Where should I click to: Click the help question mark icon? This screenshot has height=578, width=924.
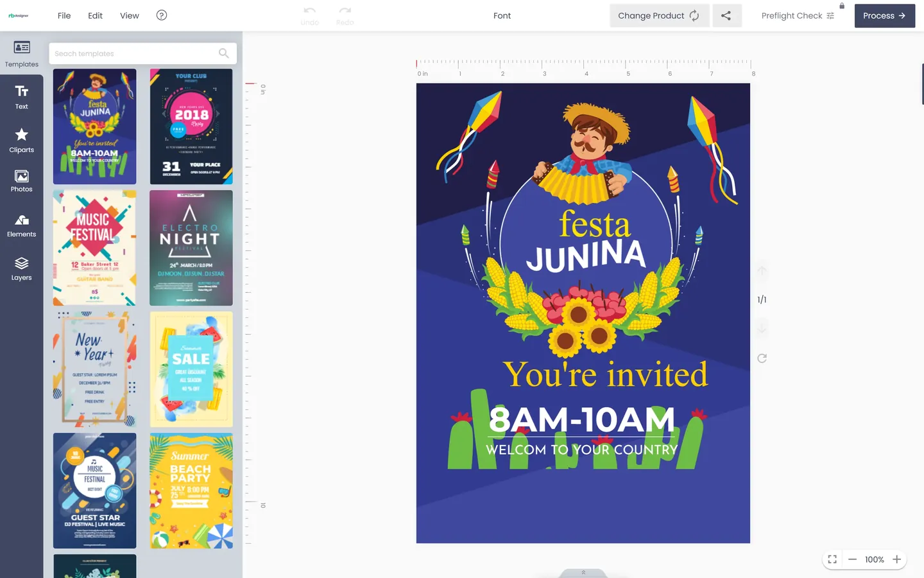click(x=162, y=15)
